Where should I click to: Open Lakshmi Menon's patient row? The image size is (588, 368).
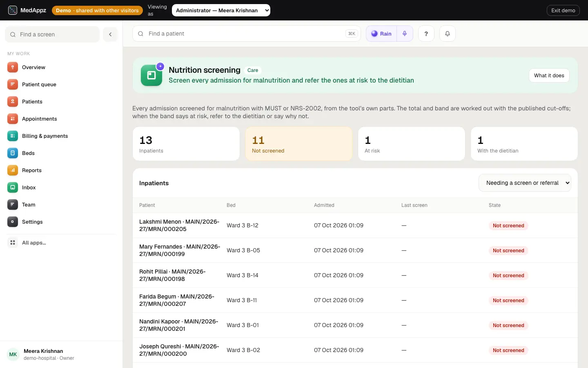(x=355, y=225)
